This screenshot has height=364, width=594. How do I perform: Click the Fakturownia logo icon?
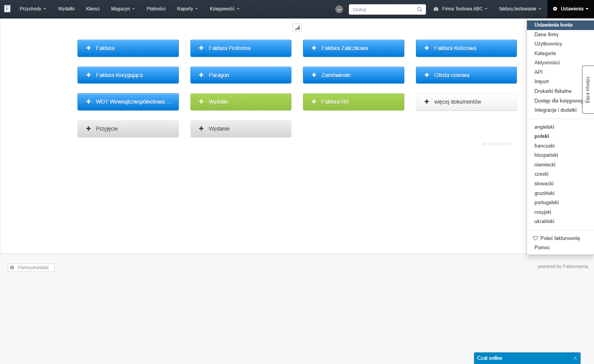click(x=7, y=8)
